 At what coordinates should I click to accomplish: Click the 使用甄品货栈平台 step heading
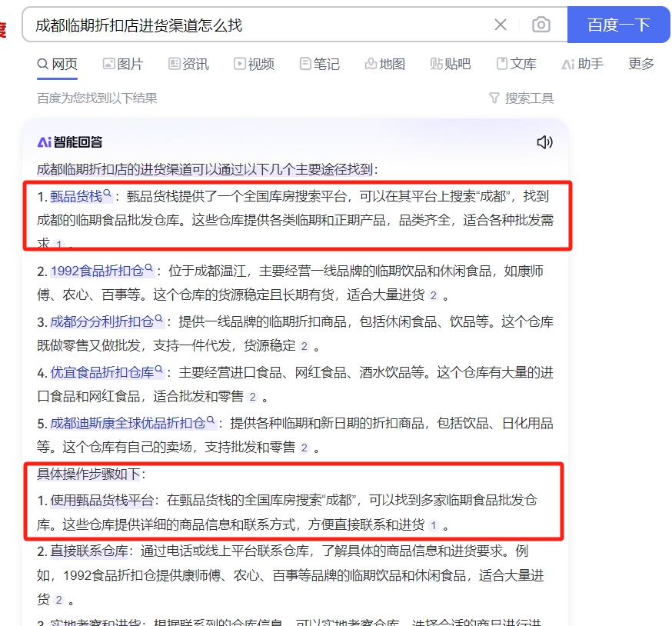click(102, 501)
